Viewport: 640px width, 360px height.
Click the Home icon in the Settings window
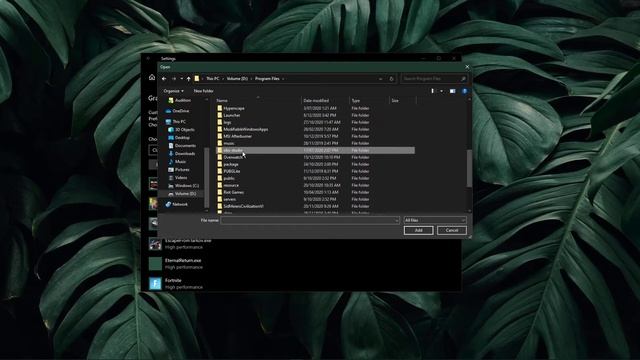point(152,78)
